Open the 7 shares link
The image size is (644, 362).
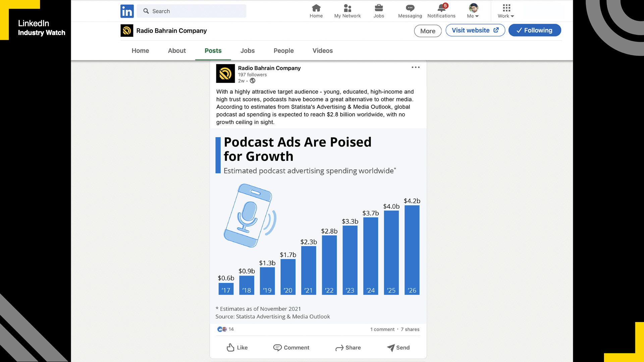(x=410, y=329)
